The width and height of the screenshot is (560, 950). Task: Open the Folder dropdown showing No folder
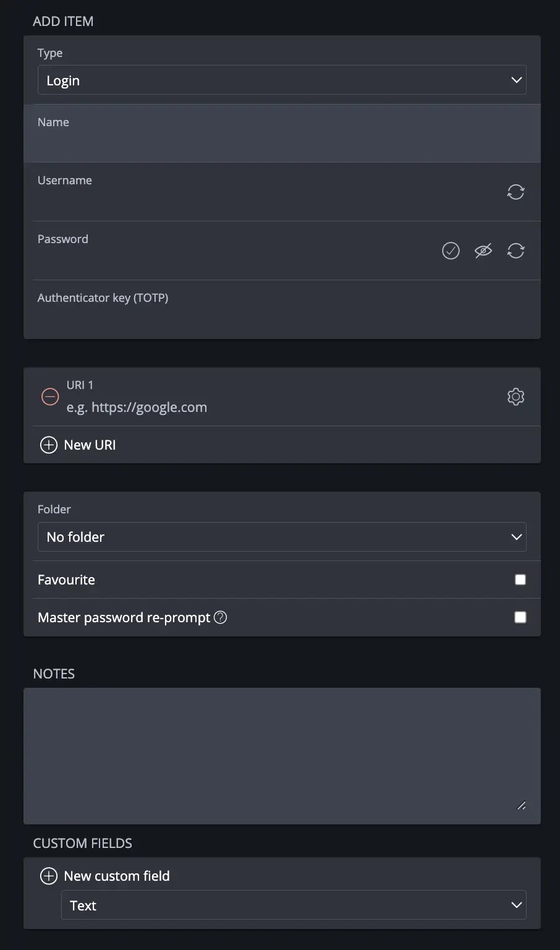coord(282,537)
